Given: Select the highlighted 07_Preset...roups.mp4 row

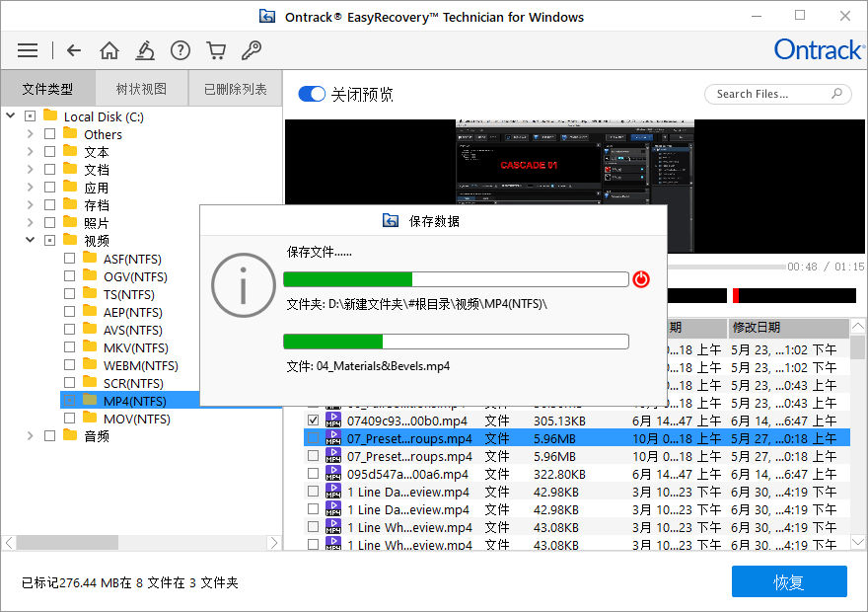Looking at the screenshot, I should point(577,438).
